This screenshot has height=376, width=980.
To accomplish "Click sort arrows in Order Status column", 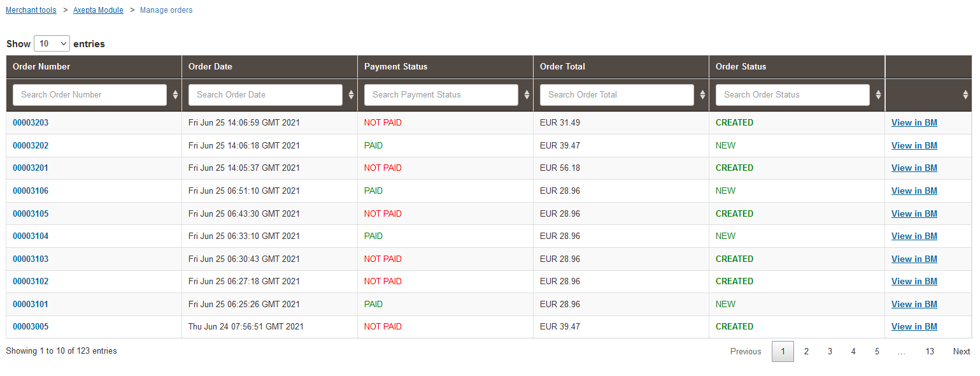I will pyautogui.click(x=878, y=95).
